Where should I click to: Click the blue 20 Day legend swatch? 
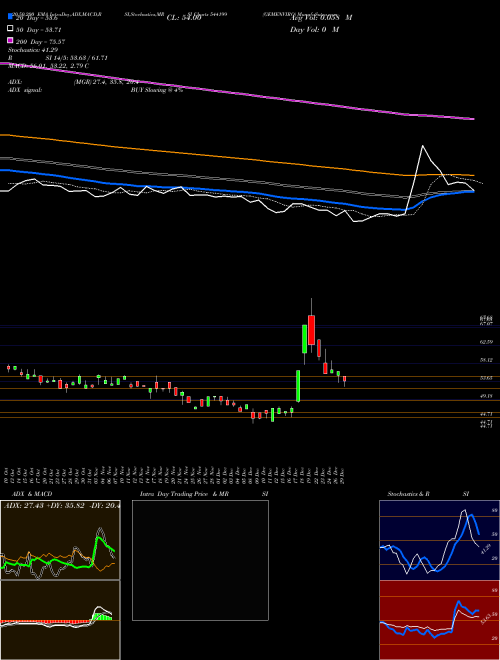click(11, 17)
